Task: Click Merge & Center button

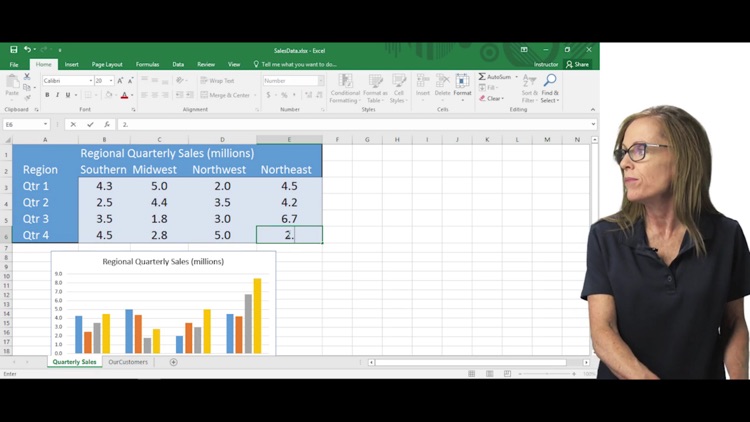Action: (x=225, y=95)
